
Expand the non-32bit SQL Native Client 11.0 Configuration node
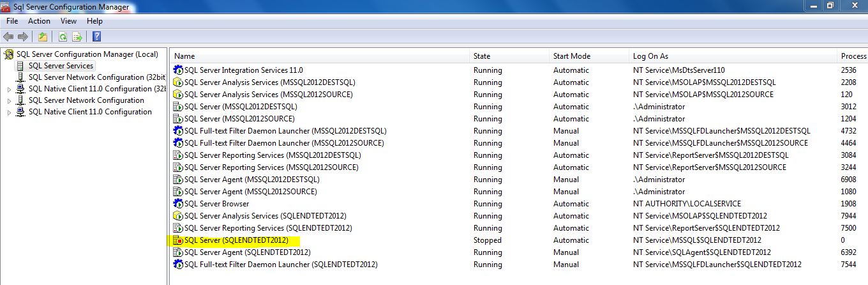coord(9,112)
